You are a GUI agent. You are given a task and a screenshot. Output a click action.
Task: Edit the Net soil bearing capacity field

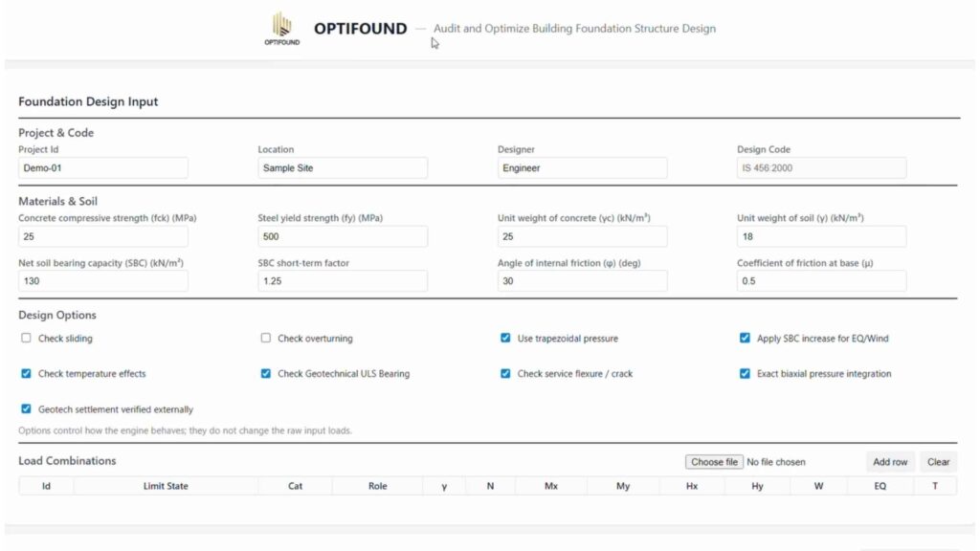(x=103, y=281)
